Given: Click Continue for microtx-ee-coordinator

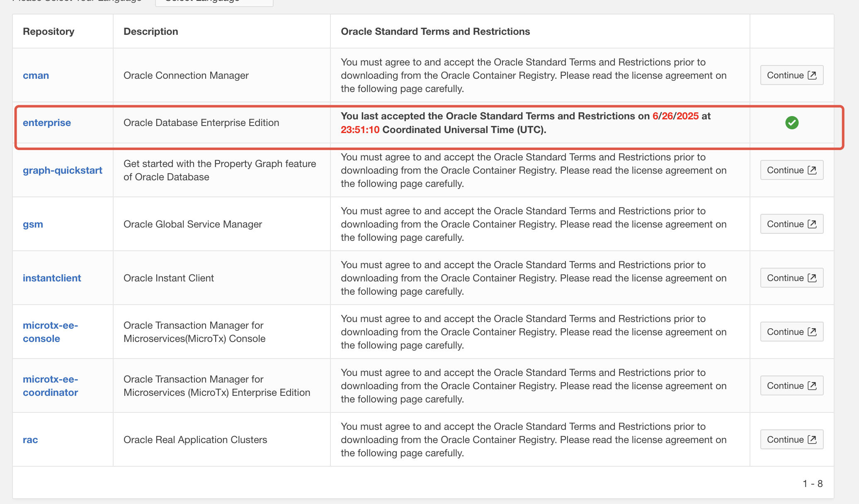Looking at the screenshot, I should click(791, 386).
